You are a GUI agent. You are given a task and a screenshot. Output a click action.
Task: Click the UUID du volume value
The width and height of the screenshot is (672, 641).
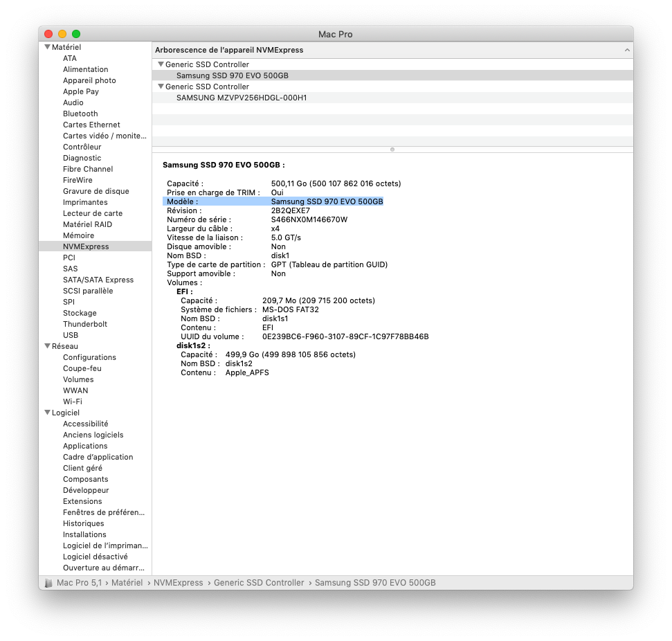pos(345,336)
